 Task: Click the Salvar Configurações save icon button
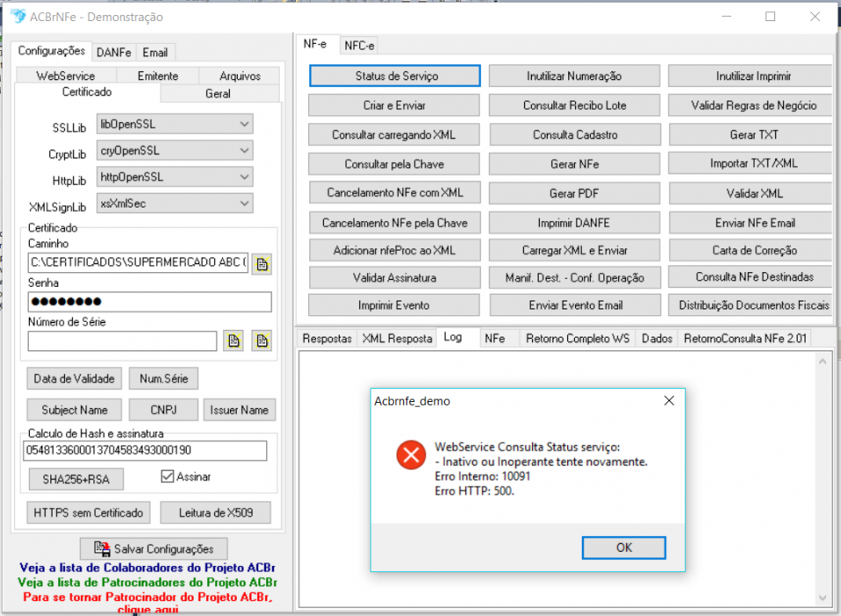(x=154, y=548)
